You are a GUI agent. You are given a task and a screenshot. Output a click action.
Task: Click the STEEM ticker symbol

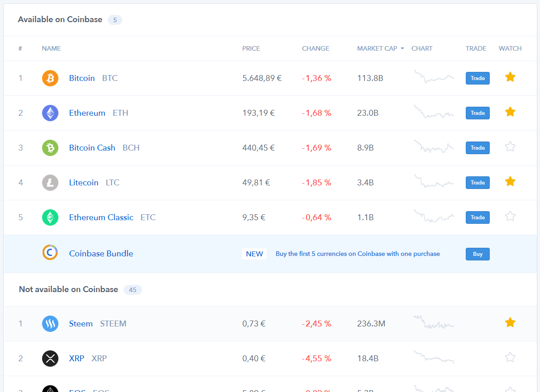113,324
